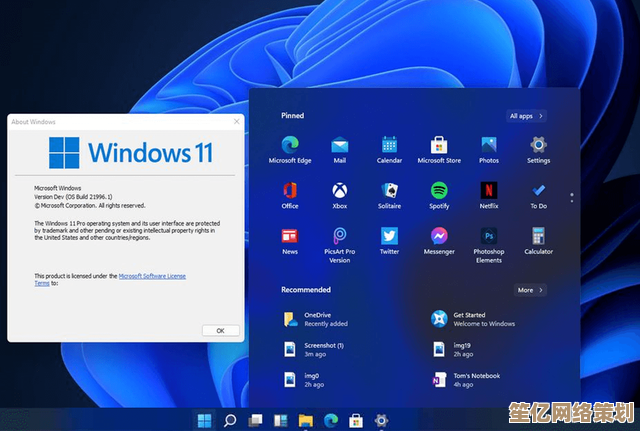Open the Calculator app
This screenshot has width=640, height=431.
coord(538,237)
